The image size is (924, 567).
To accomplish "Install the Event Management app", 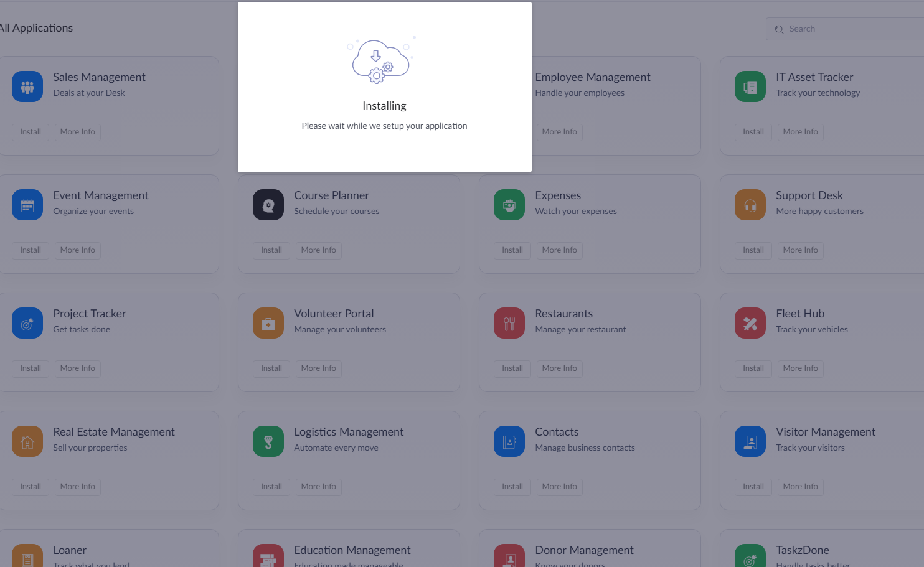I will 31,250.
